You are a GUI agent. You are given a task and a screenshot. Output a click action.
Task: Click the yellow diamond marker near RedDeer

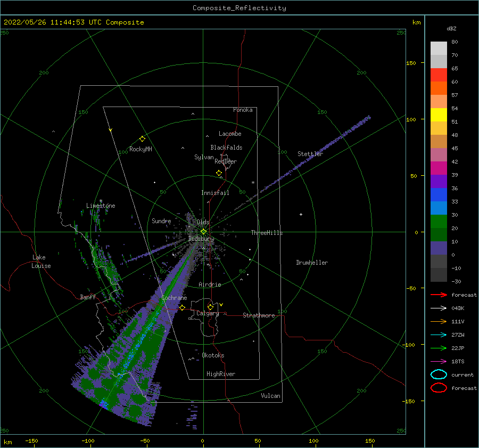tap(219, 173)
